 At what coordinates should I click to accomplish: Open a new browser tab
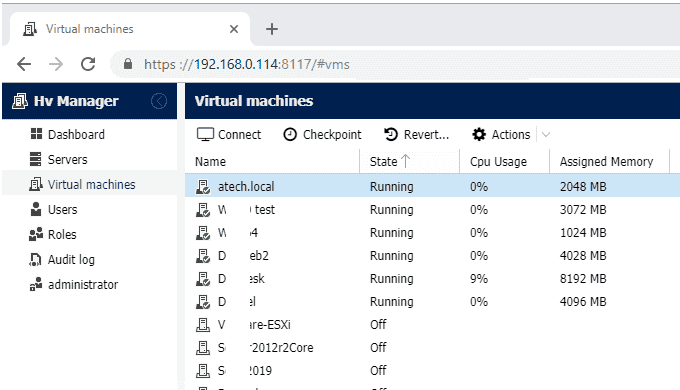pos(272,29)
